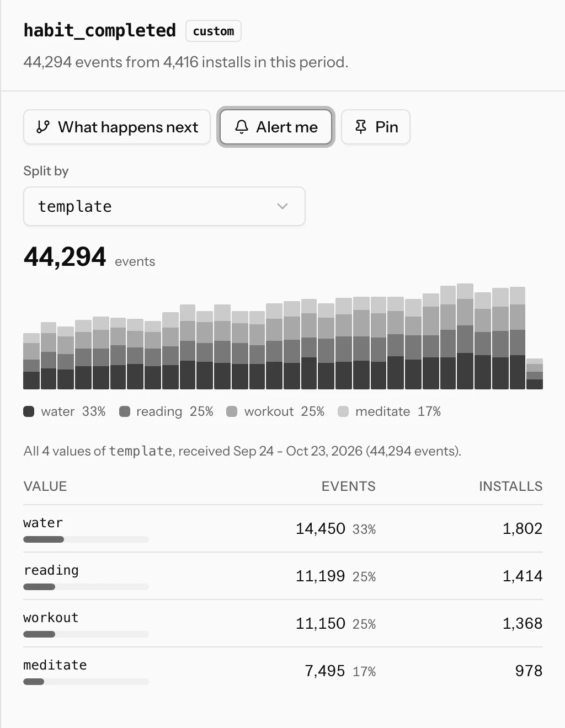The height and width of the screenshot is (728, 565).
Task: Click the 1,368 installs value
Action: tap(523, 624)
